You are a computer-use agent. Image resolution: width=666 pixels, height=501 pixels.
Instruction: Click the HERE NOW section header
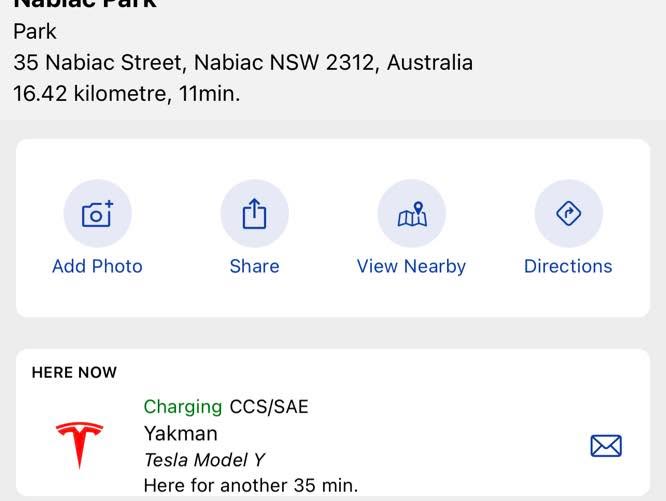(x=74, y=372)
